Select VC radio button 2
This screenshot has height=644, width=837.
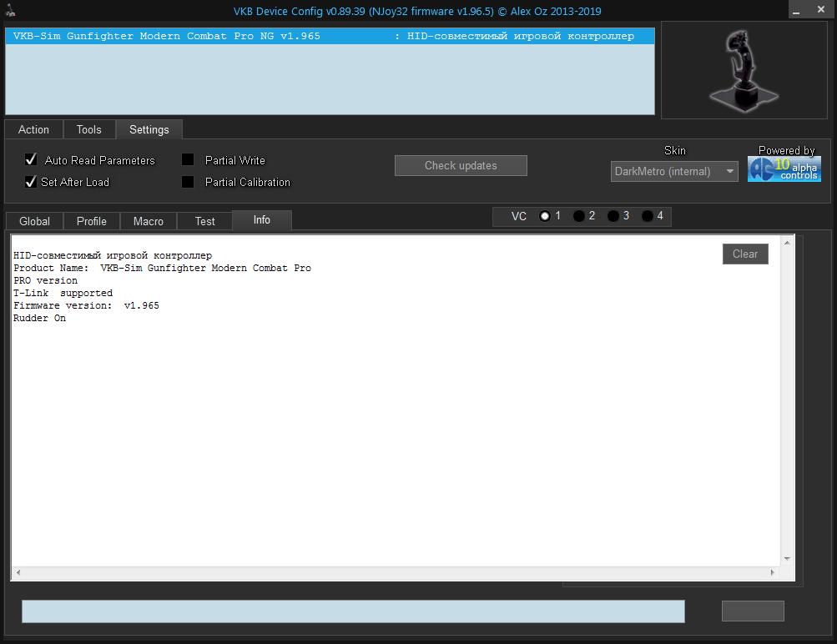(x=578, y=216)
